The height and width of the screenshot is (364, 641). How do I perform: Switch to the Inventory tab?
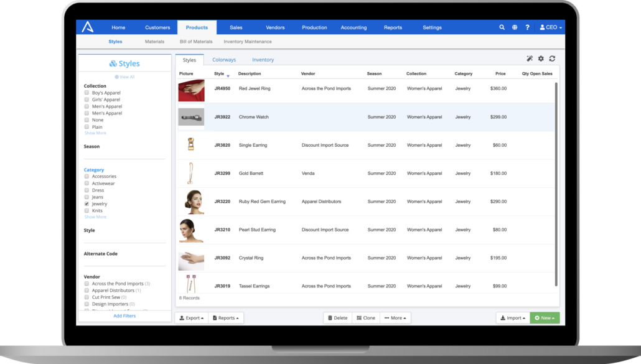click(263, 60)
